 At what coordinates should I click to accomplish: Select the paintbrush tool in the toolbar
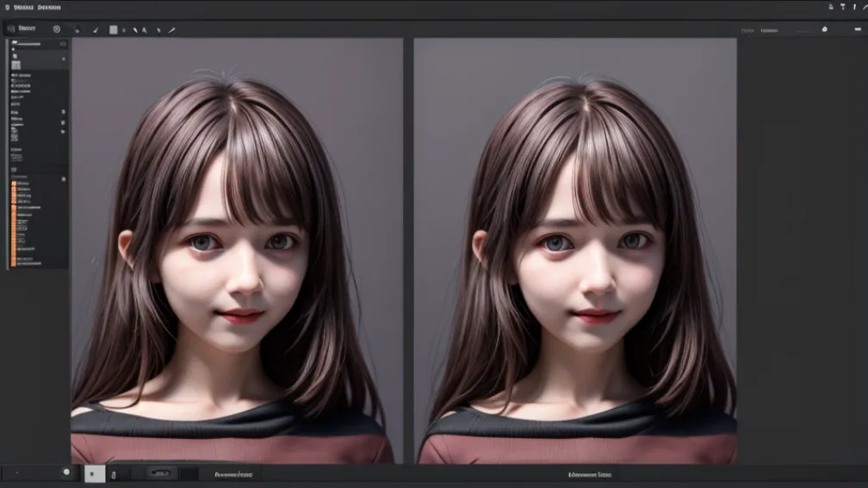(x=96, y=30)
